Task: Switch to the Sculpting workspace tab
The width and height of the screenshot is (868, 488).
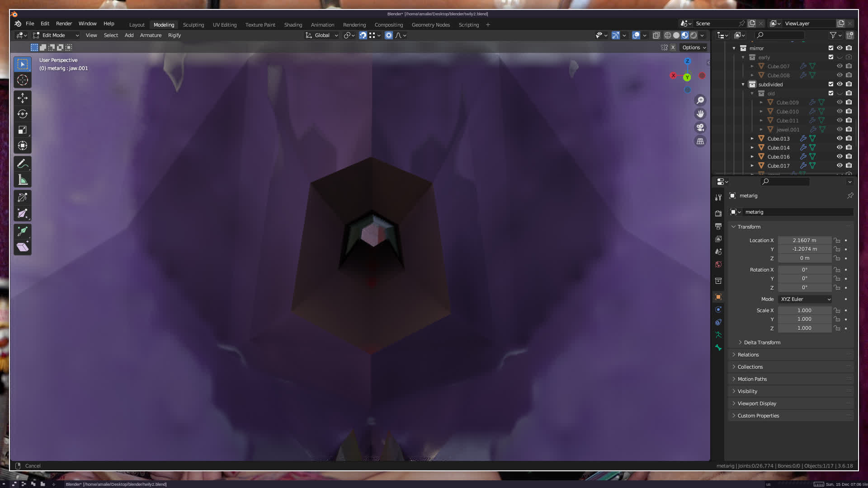Action: (x=193, y=25)
